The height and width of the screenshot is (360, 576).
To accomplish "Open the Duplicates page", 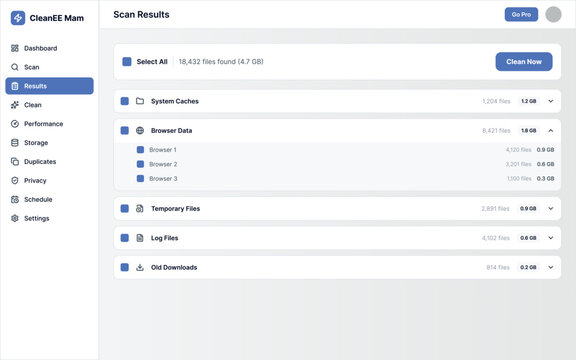I will coord(49,162).
